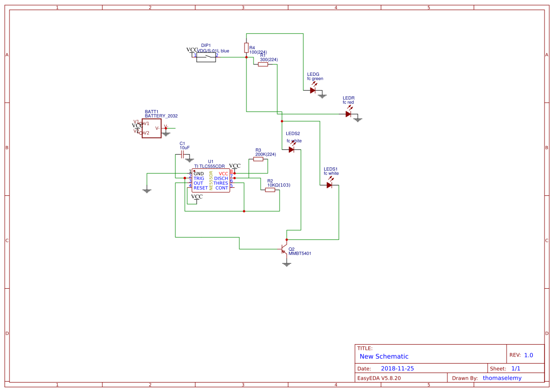The image size is (554, 392).
Task: Click the TRIG pin 2 junction dot
Action: 185,178
